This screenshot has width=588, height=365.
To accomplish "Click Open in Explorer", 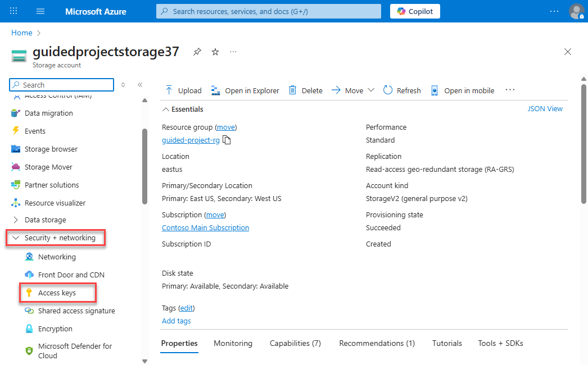I will point(245,90).
